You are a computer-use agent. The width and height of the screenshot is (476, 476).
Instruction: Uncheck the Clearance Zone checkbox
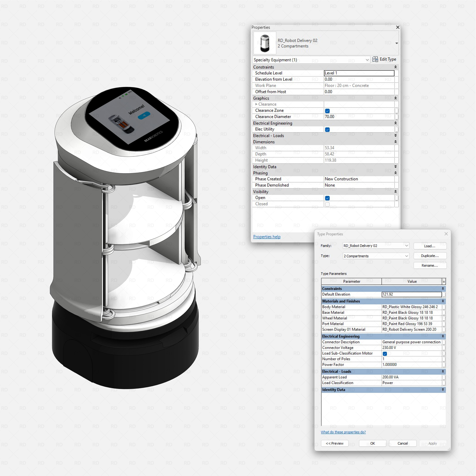click(327, 111)
